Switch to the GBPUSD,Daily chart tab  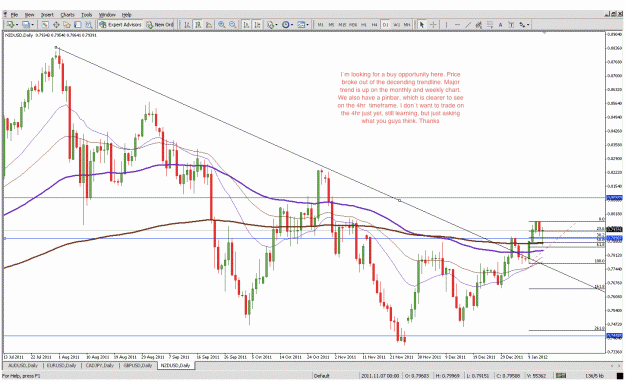pyautogui.click(x=138, y=365)
